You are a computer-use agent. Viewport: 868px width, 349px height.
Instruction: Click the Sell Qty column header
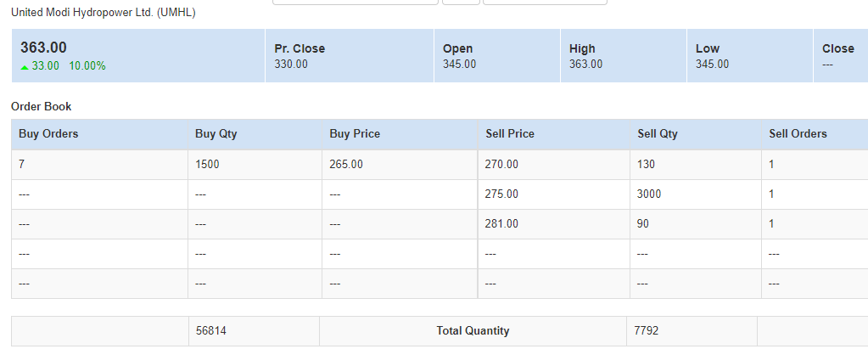[x=658, y=134]
